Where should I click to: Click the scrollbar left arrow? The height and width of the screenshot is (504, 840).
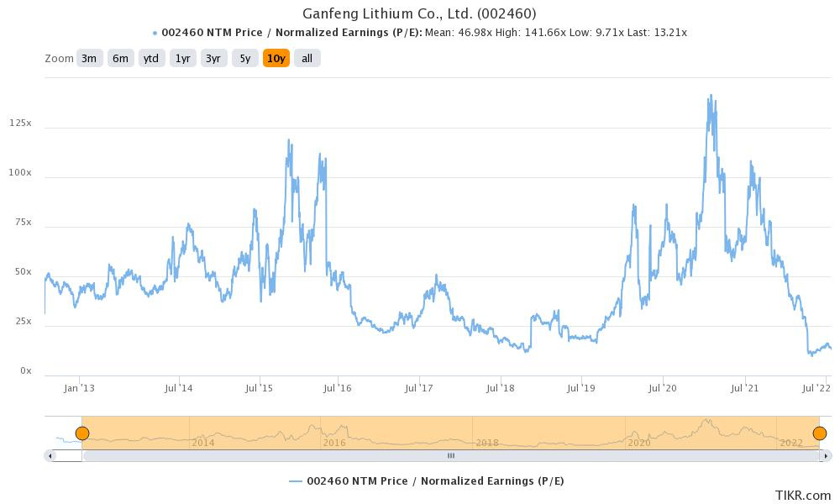tap(50, 456)
